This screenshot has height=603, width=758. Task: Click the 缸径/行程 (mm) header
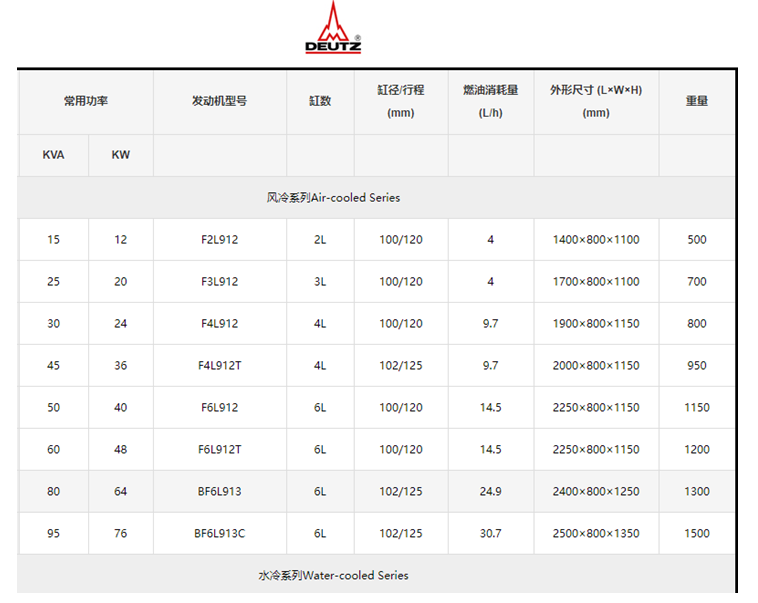[401, 101]
